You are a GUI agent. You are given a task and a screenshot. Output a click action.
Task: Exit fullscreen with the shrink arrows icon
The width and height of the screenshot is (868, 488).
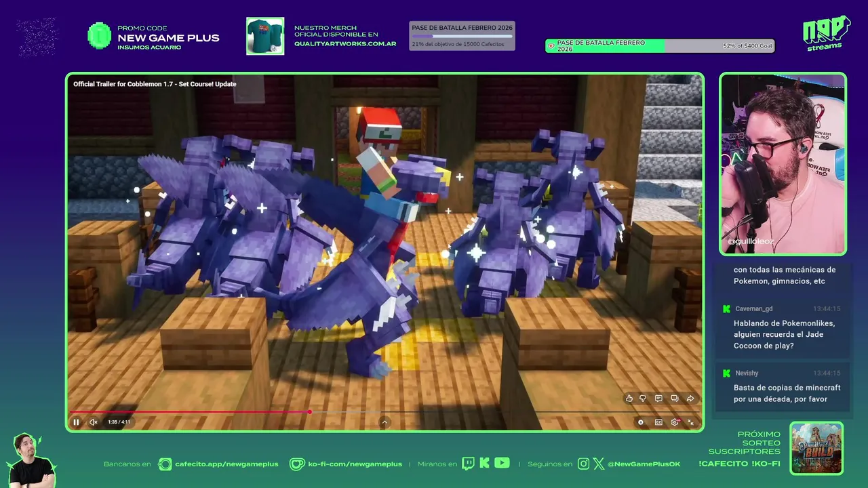coord(690,422)
